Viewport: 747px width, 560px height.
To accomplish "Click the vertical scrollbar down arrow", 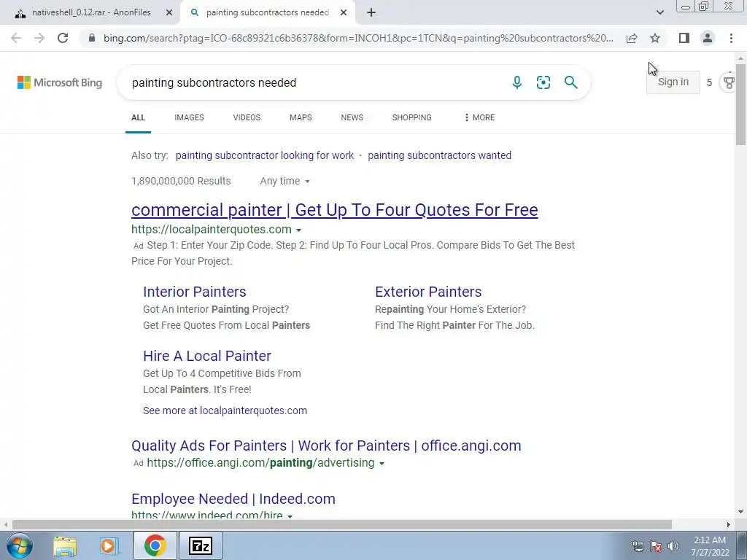I will tap(740, 512).
